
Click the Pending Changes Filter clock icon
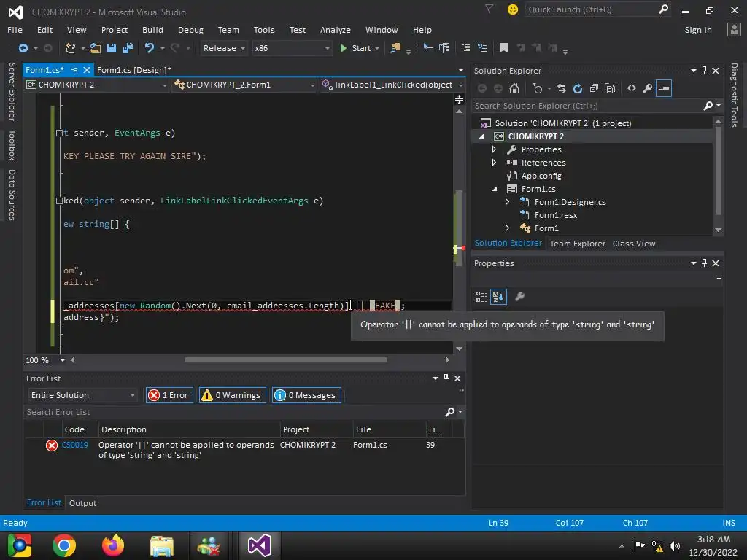(x=538, y=88)
